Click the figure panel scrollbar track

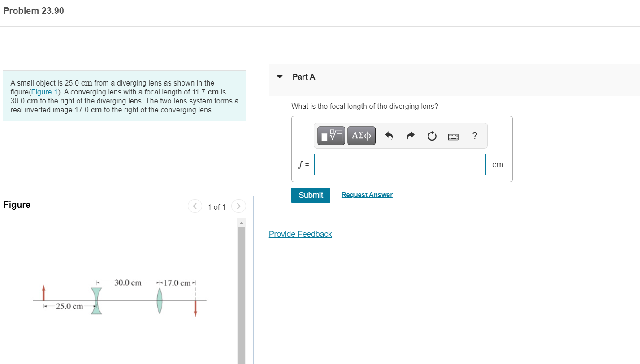click(x=241, y=295)
